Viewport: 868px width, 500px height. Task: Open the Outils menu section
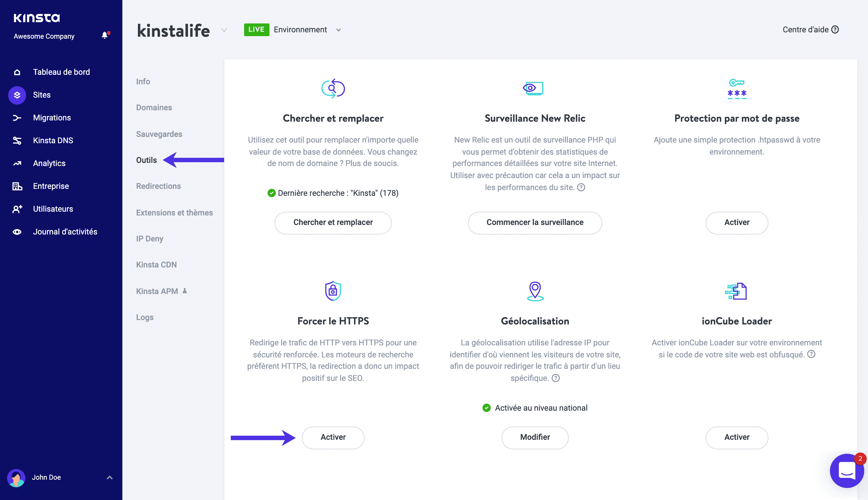(146, 159)
